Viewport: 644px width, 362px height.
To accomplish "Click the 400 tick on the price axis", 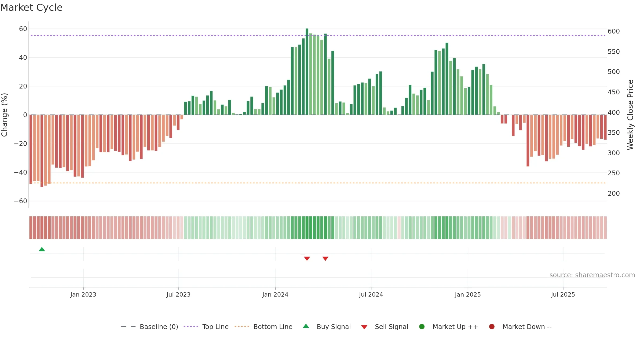I will tap(614, 113).
